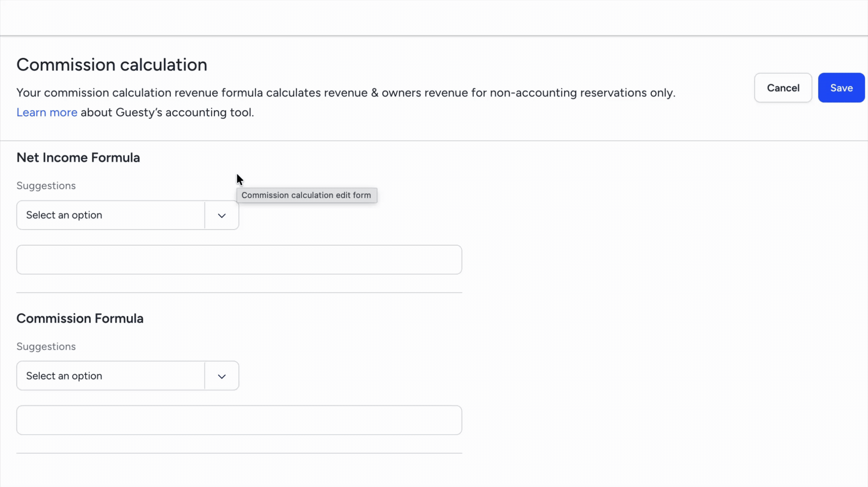Cancel the commission calculation edits
The height and width of the screenshot is (487, 868).
click(783, 88)
